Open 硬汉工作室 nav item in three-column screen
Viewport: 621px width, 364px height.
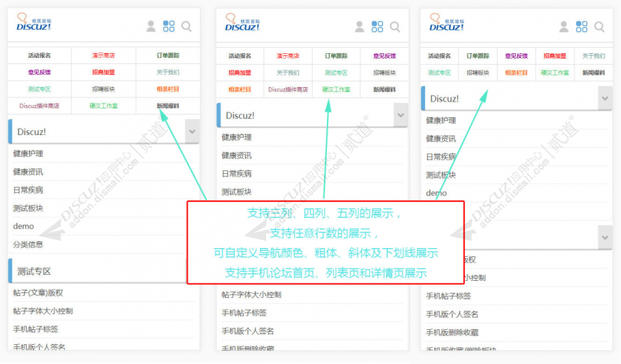click(x=103, y=106)
